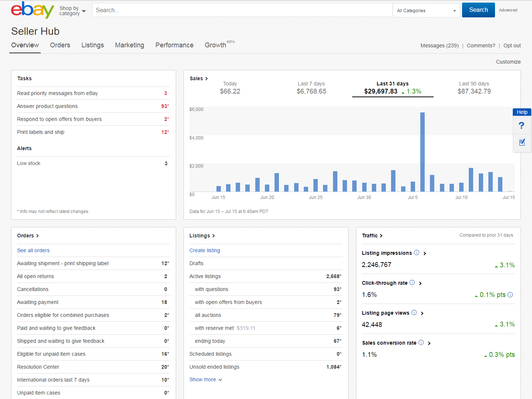Screen dimensions: 532x399
Task: Click inside the Search input field
Action: 242,10
